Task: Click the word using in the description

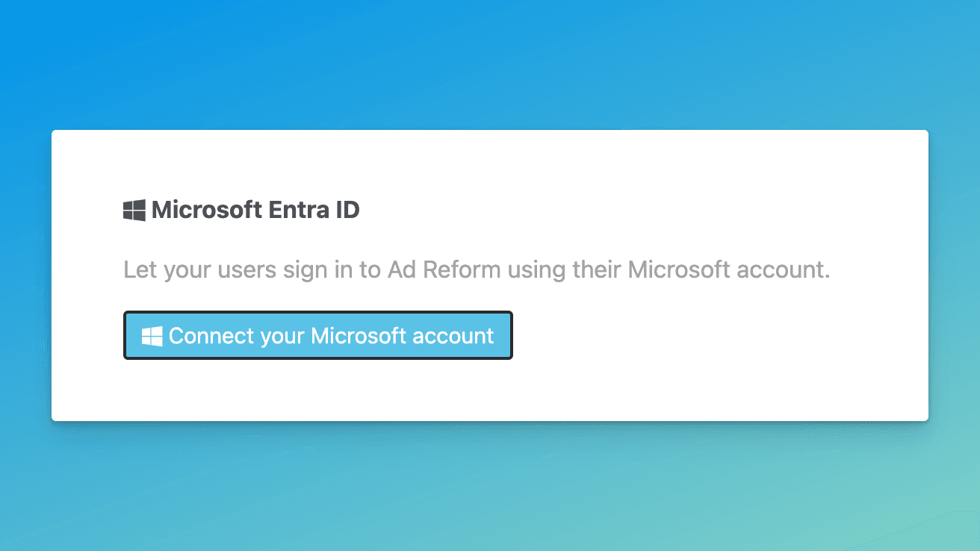Action: pos(537,270)
